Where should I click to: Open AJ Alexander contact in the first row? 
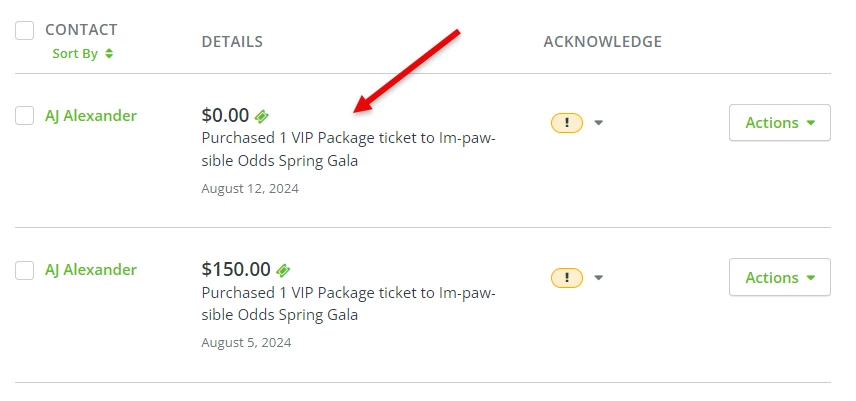(x=91, y=116)
